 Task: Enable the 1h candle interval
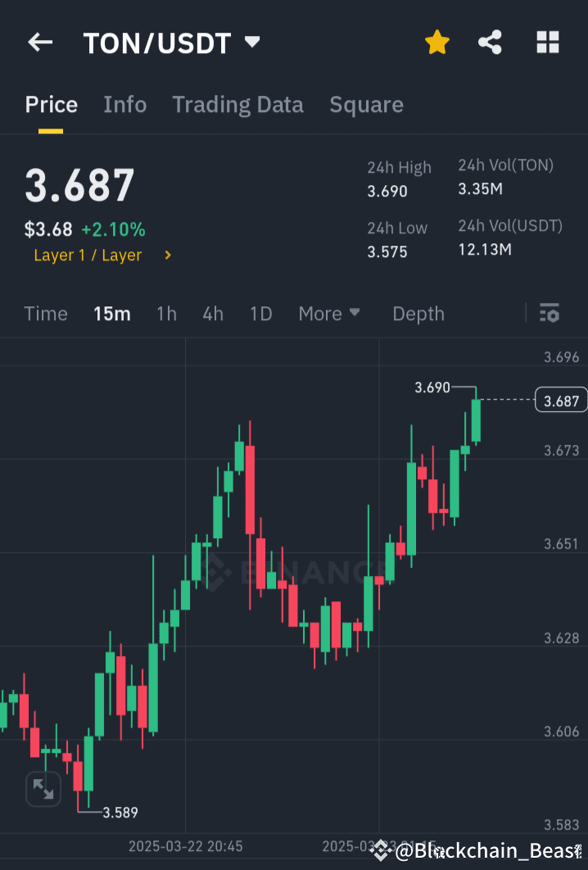pyautogui.click(x=166, y=313)
